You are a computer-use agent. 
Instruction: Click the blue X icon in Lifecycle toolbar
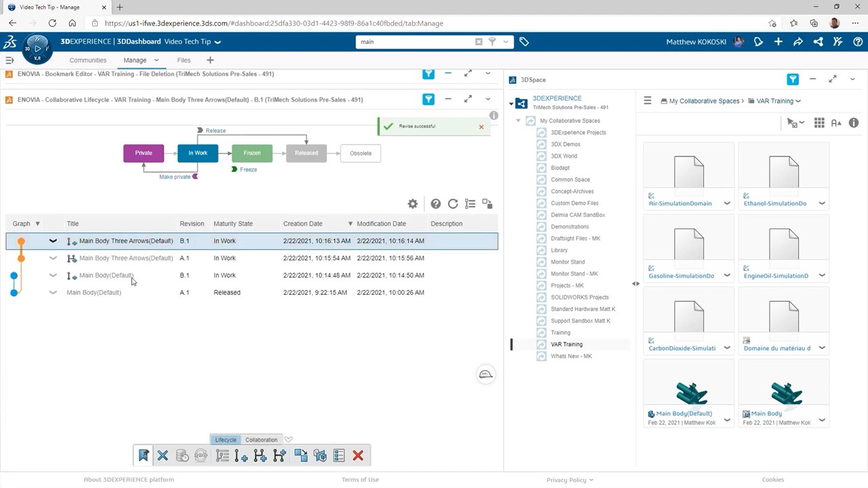point(163,456)
